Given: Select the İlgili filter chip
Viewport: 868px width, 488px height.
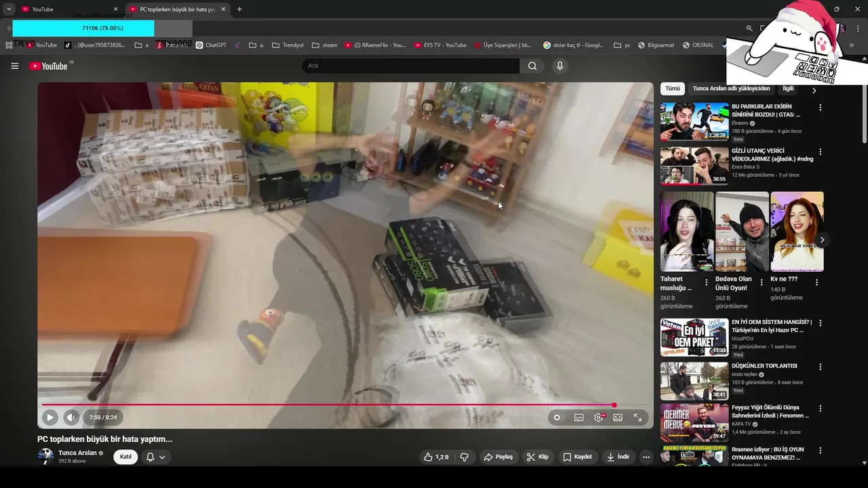Looking at the screenshot, I should pyautogui.click(x=788, y=89).
